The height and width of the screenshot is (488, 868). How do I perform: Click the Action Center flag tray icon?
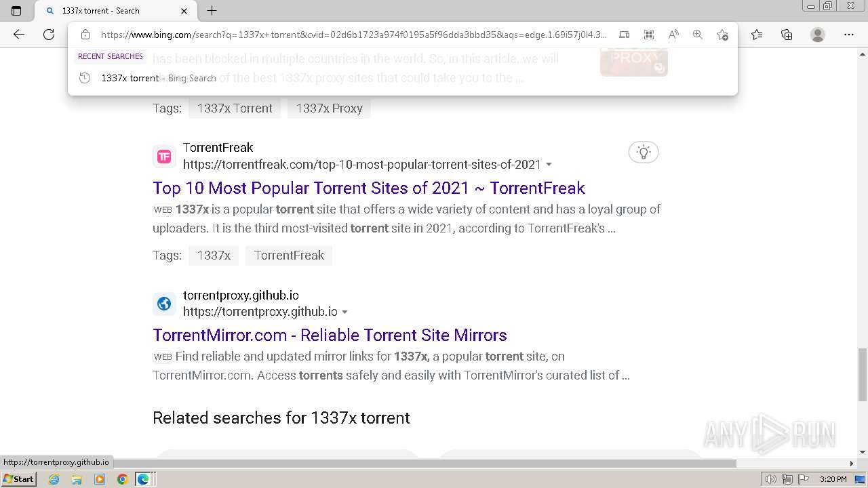tap(804, 479)
